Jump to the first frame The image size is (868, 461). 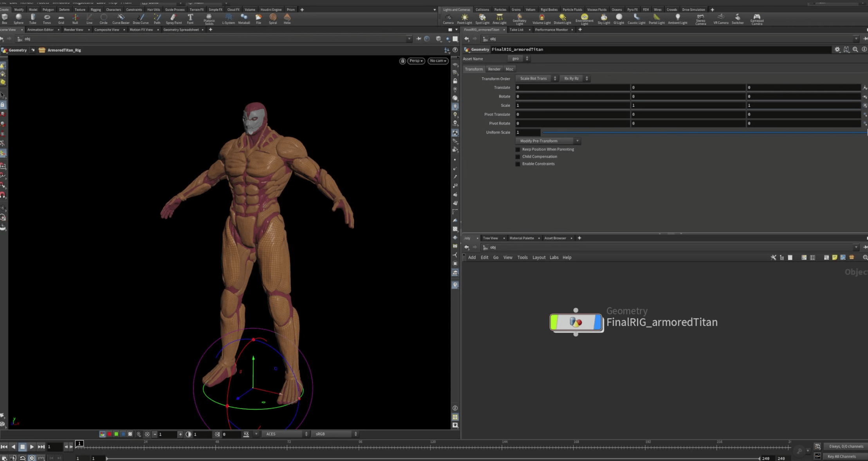pos(4,447)
